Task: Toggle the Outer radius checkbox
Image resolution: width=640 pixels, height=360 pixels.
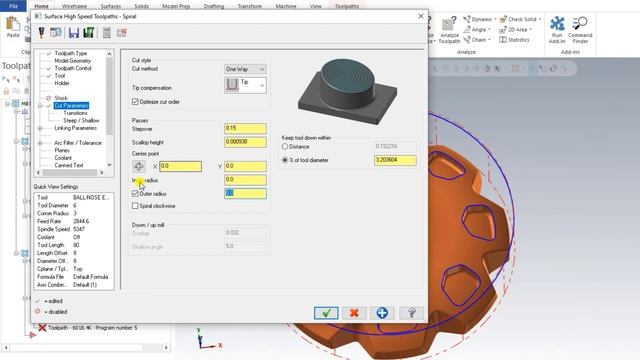Action: tap(135, 193)
